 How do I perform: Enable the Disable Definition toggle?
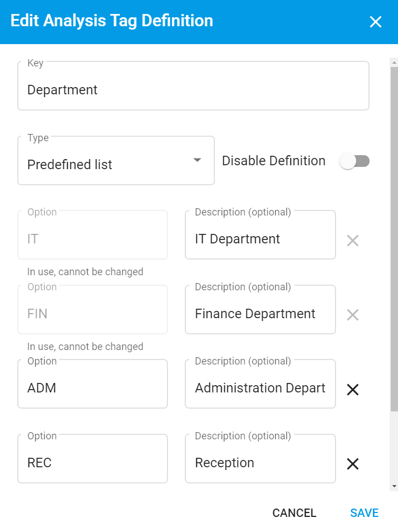tap(354, 161)
